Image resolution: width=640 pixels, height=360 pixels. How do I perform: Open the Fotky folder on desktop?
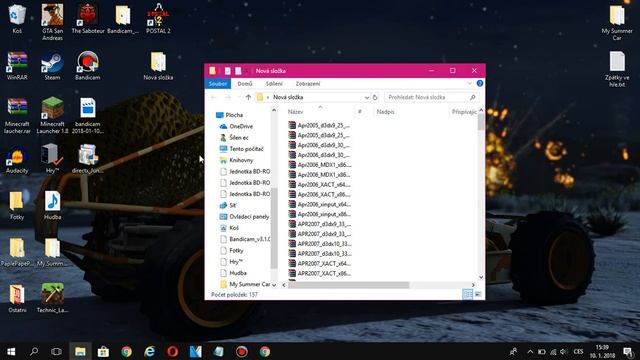point(17,205)
